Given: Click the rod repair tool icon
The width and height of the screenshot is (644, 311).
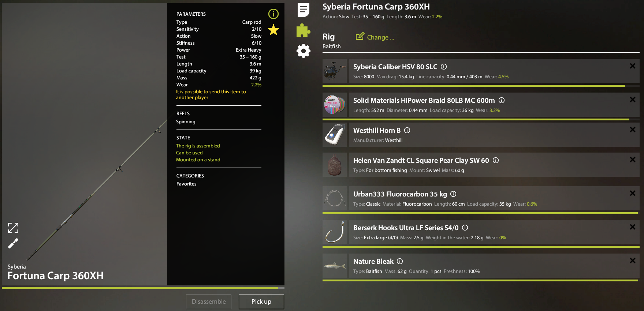Looking at the screenshot, I should point(13,243).
